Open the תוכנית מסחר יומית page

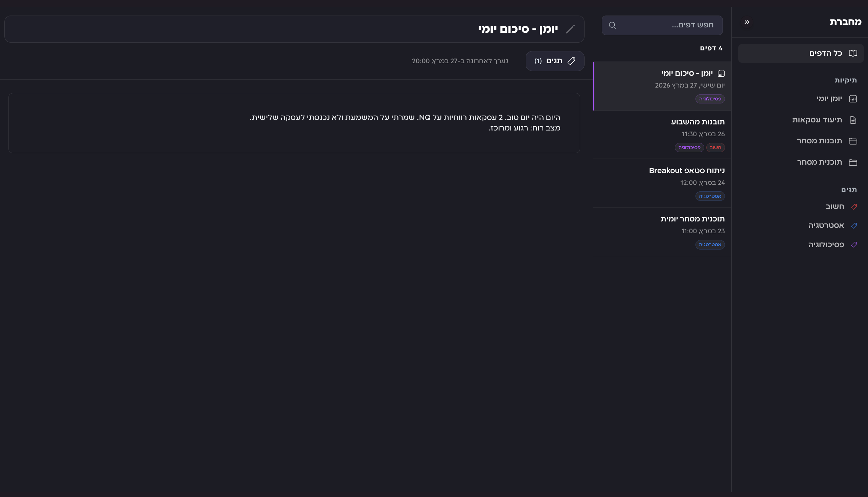tap(692, 219)
